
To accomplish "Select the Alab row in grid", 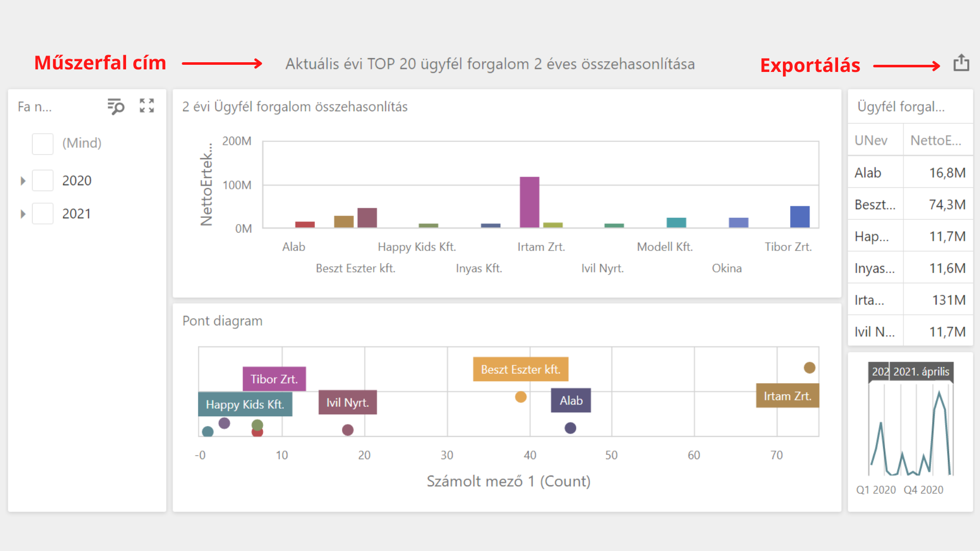I will pyautogui.click(x=868, y=173).
